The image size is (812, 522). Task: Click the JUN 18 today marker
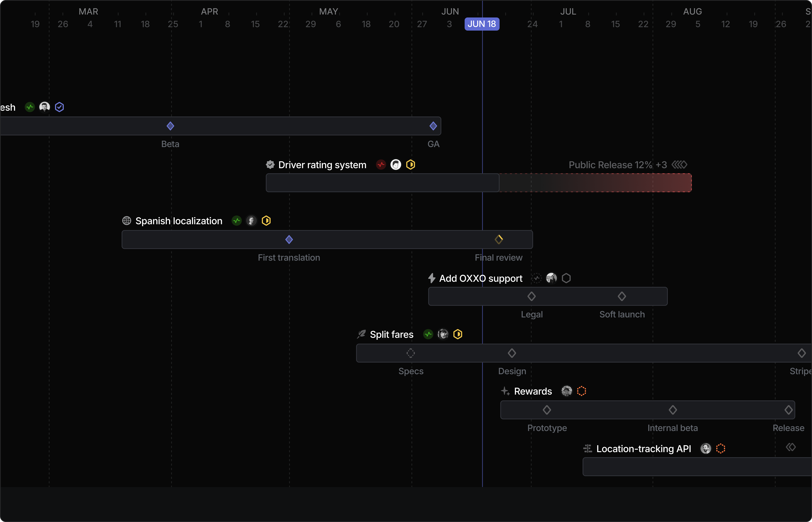point(482,24)
